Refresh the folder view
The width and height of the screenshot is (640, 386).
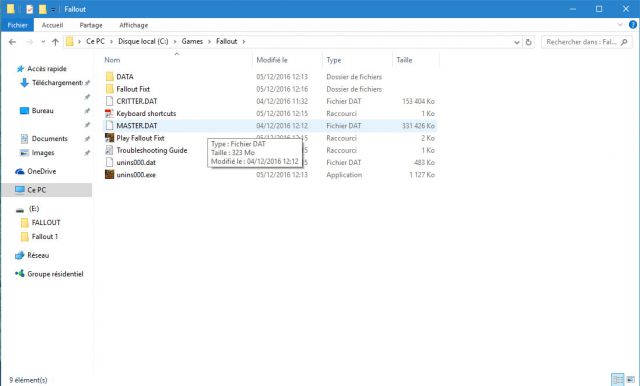(x=529, y=42)
